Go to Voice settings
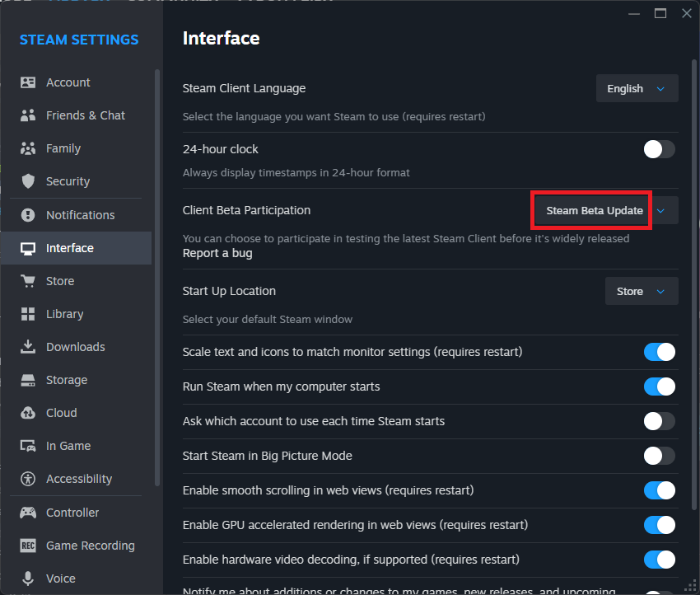Image resolution: width=700 pixels, height=595 pixels. (x=77, y=579)
